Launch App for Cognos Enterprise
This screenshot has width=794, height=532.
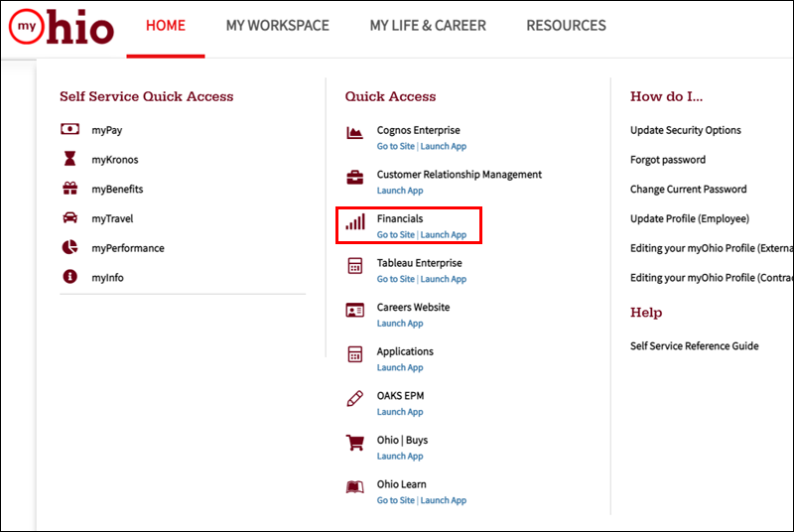point(443,146)
